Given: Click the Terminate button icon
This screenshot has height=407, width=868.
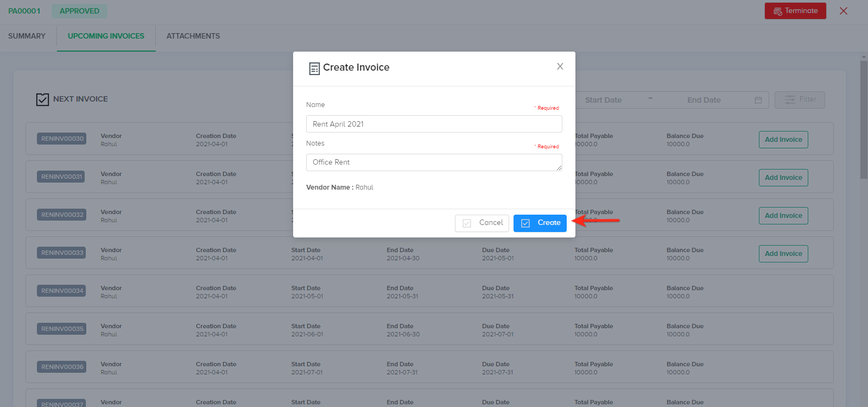Looking at the screenshot, I should tap(778, 11).
